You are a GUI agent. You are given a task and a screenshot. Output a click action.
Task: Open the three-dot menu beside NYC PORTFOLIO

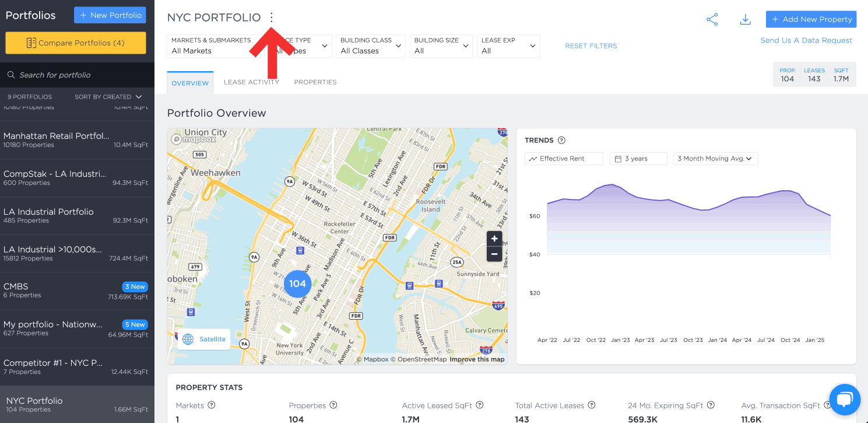click(271, 18)
